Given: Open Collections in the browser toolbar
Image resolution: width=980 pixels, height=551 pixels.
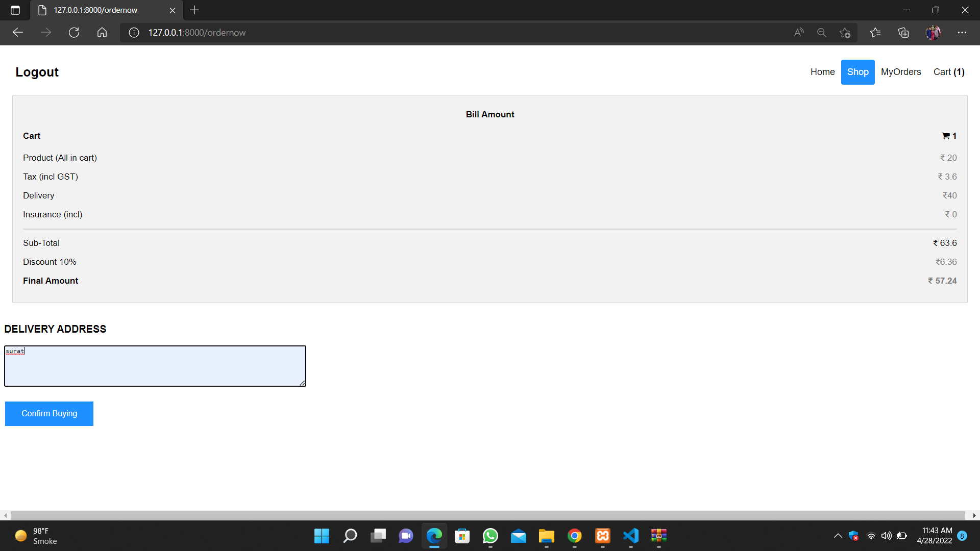Looking at the screenshot, I should (x=903, y=32).
